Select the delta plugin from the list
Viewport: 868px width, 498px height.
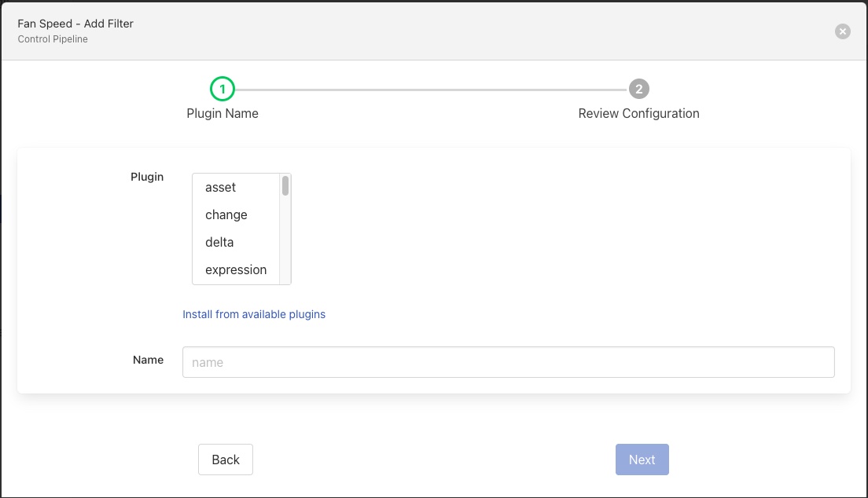[x=219, y=242]
